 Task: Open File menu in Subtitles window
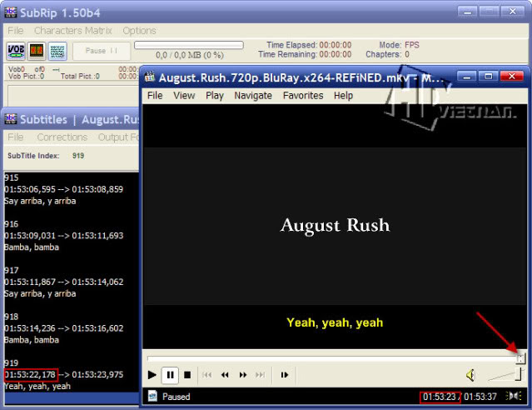[16, 137]
